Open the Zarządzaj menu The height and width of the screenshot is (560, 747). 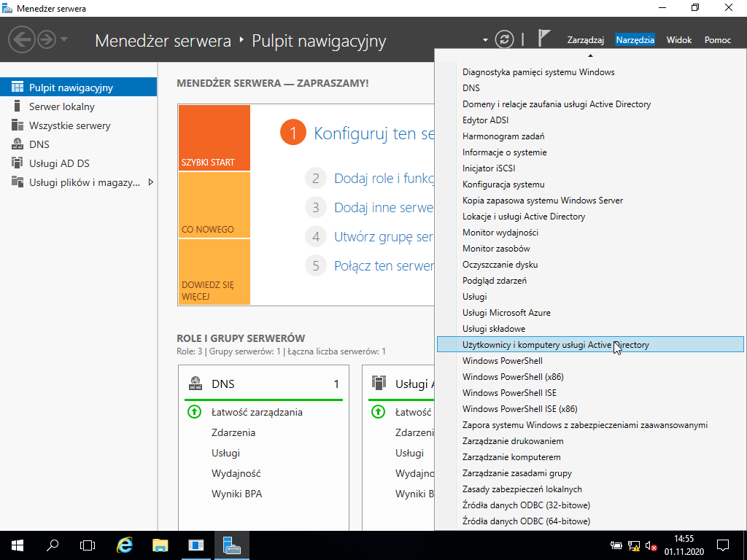click(586, 40)
